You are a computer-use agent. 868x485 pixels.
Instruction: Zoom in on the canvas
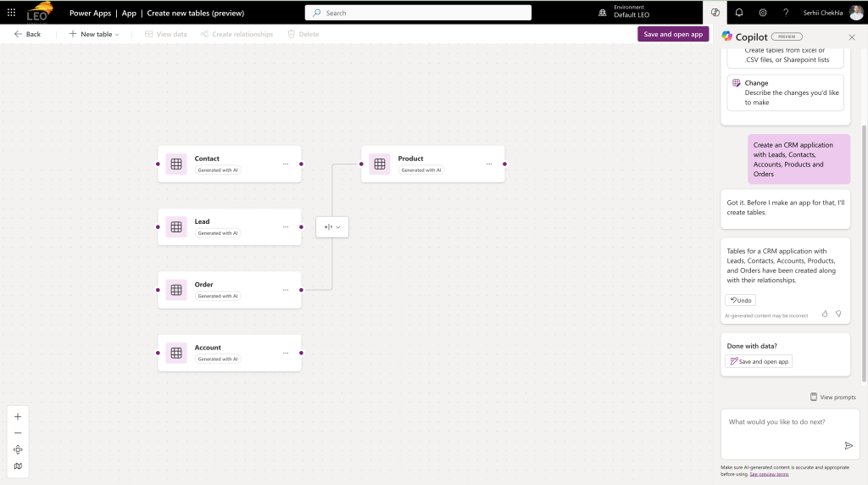click(18, 416)
